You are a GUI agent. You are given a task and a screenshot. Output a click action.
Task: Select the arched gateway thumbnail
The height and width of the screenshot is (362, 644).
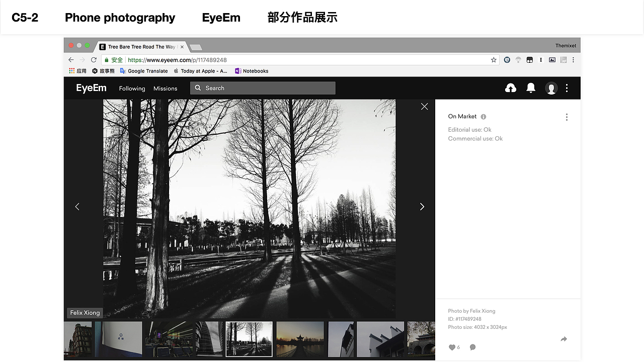pos(421,339)
